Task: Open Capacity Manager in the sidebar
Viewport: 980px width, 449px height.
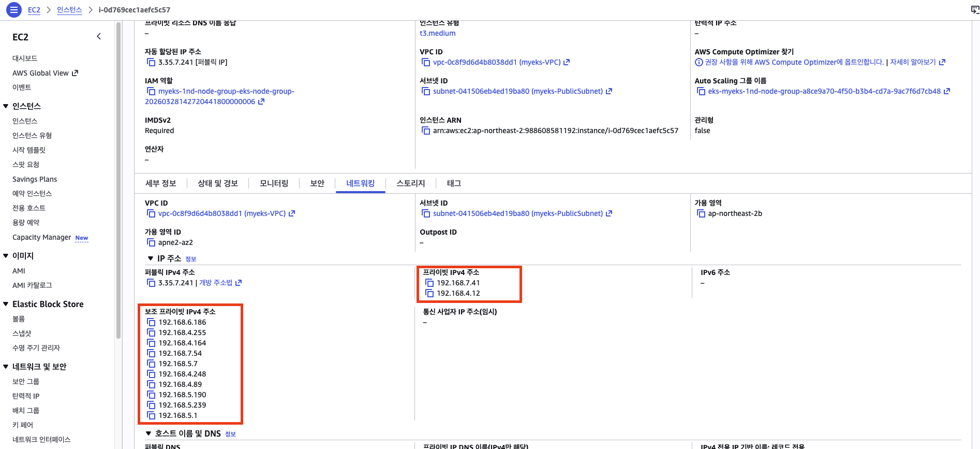Action: pos(42,237)
